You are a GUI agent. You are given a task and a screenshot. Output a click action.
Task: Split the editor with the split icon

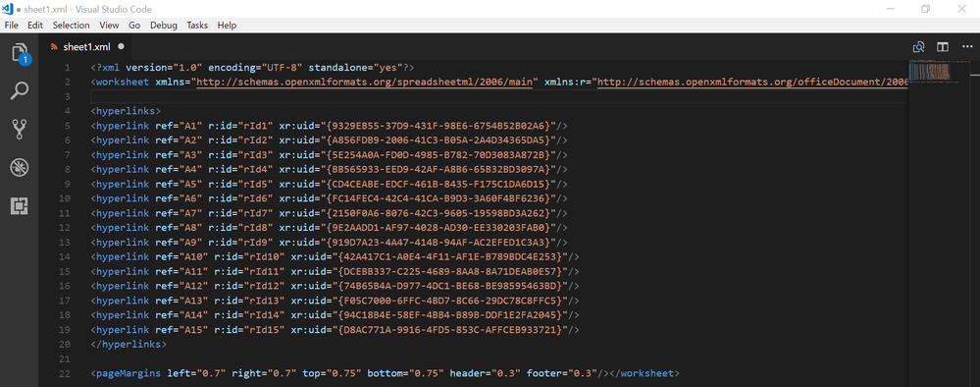943,46
